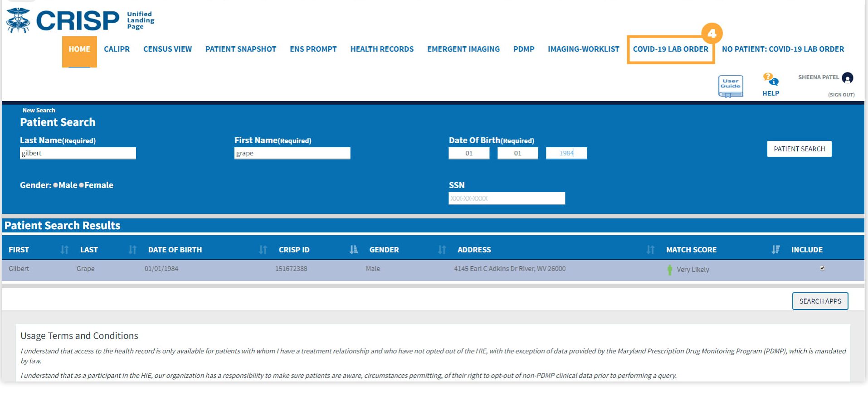Switch to the PDMP tab
The height and width of the screenshot is (396, 868).
tap(523, 49)
